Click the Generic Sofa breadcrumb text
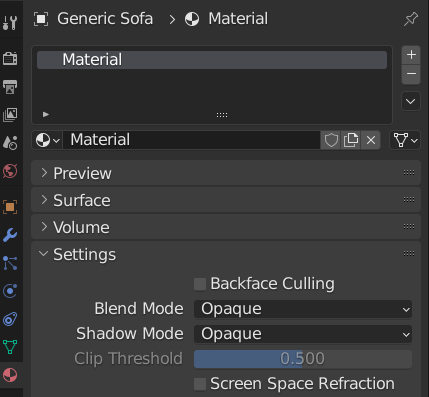The width and height of the screenshot is (429, 397). [x=105, y=19]
